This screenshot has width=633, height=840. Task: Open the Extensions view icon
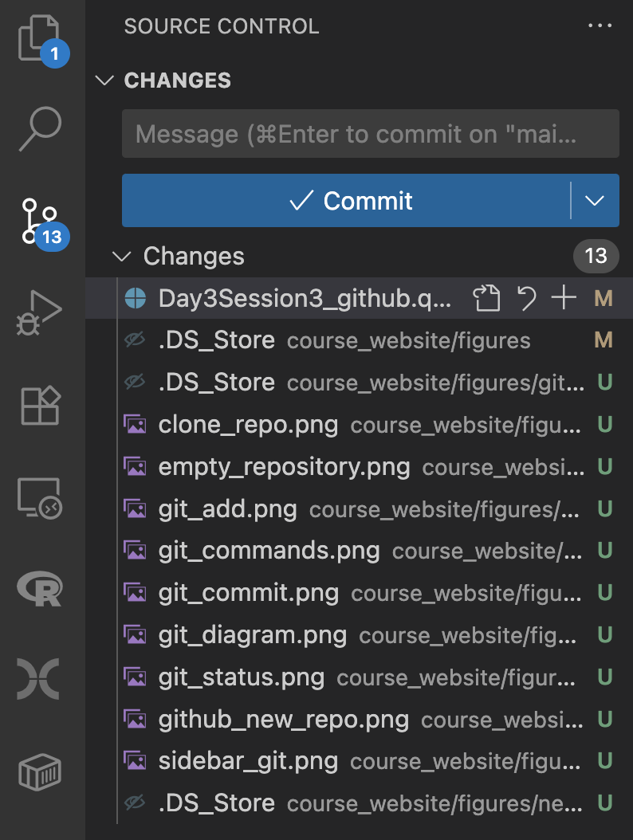coord(40,406)
